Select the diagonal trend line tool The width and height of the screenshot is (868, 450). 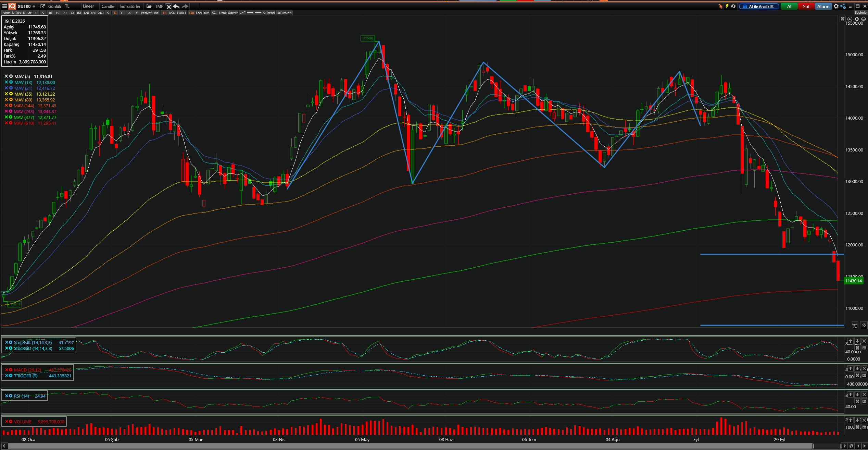[x=242, y=13]
